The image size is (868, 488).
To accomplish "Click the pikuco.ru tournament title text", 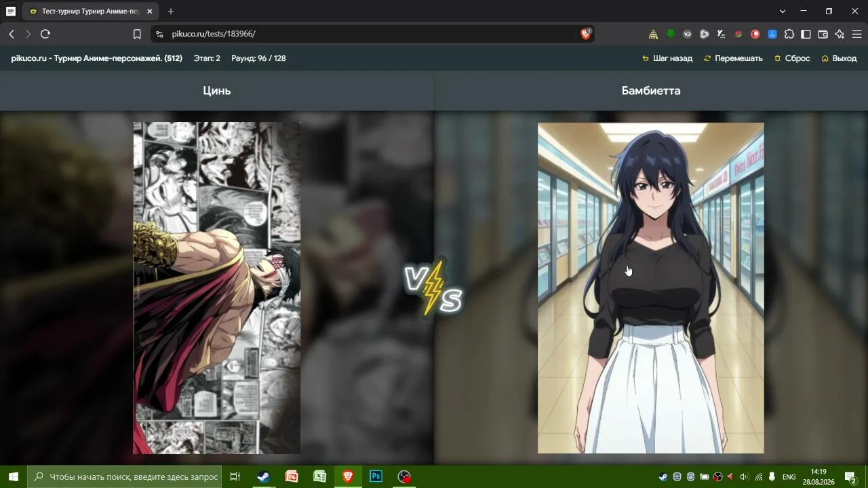I will [x=97, y=58].
